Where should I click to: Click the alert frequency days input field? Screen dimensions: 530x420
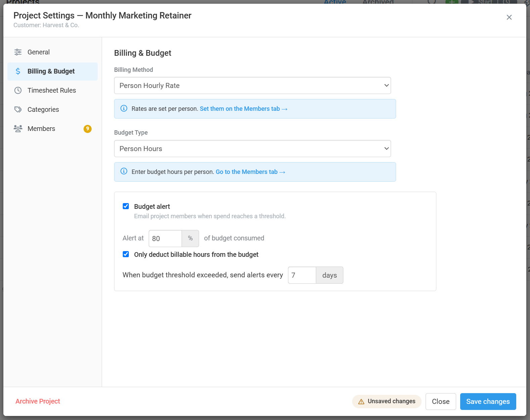coord(302,275)
